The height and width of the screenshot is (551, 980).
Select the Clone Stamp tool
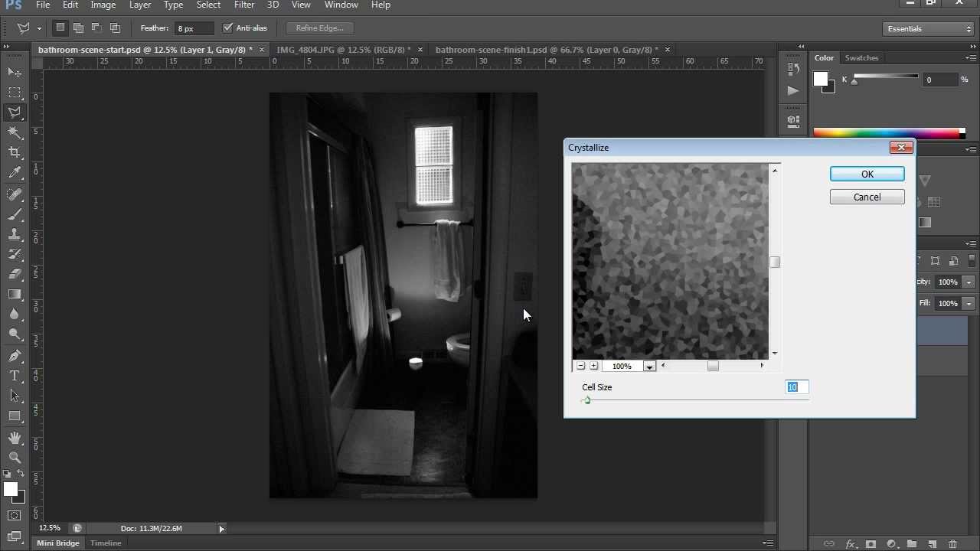point(15,234)
